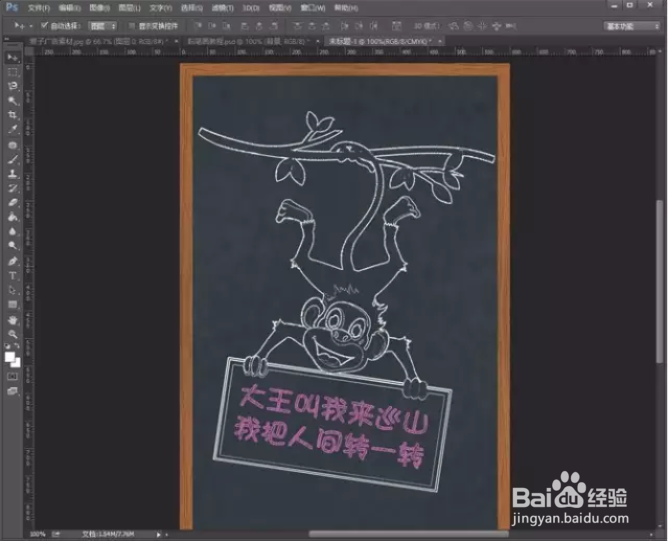
Task: Click the vertical scrollbar thumb
Action: pos(659,282)
